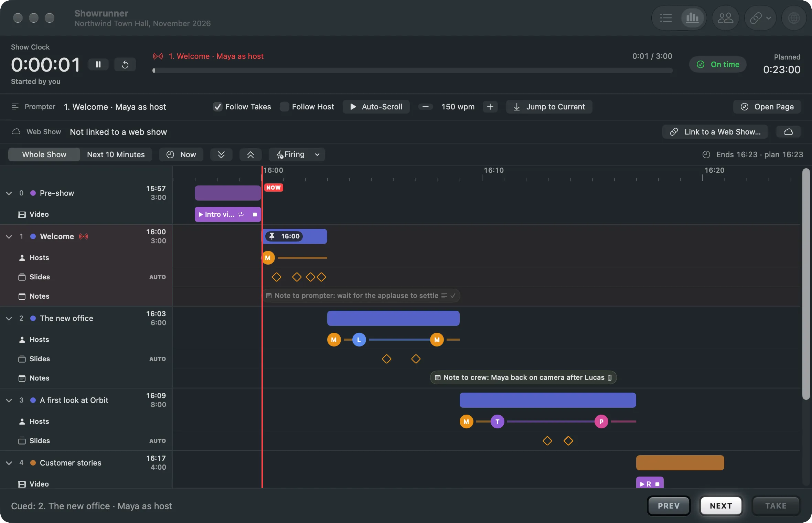The image size is (812, 523).
Task: Click last slide diamond in Orbit Slides row
Action: [568, 441]
